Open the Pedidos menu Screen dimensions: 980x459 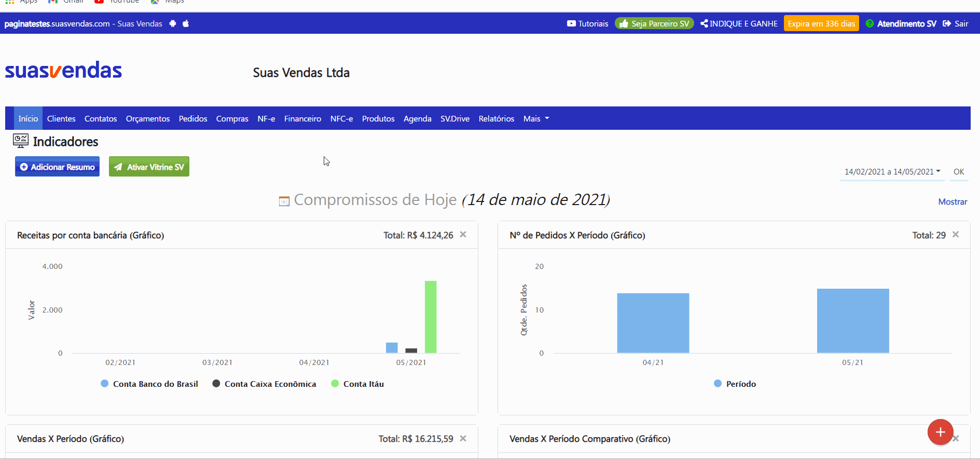click(193, 118)
